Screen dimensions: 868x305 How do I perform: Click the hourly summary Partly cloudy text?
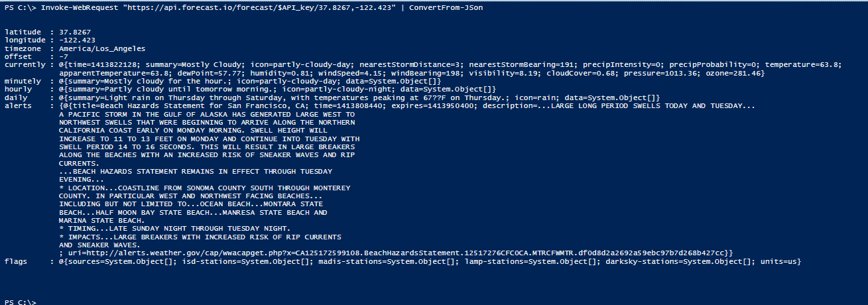(189, 89)
